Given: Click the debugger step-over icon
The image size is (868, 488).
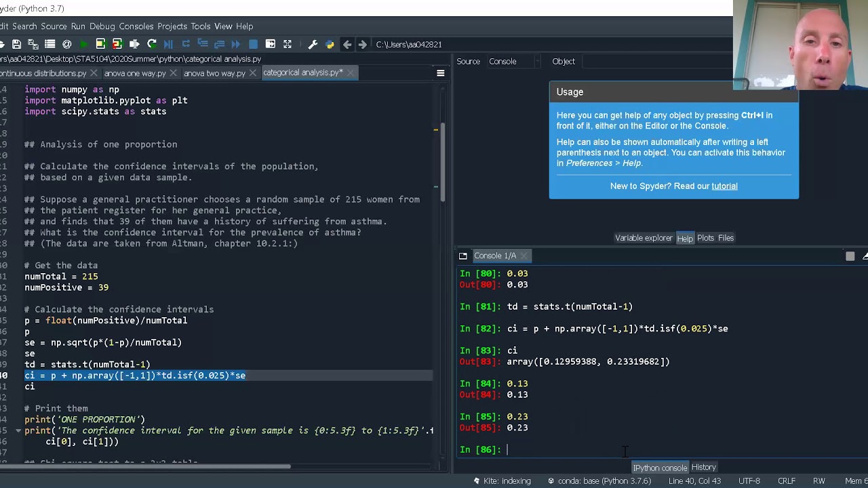Looking at the screenshot, I should (x=186, y=44).
